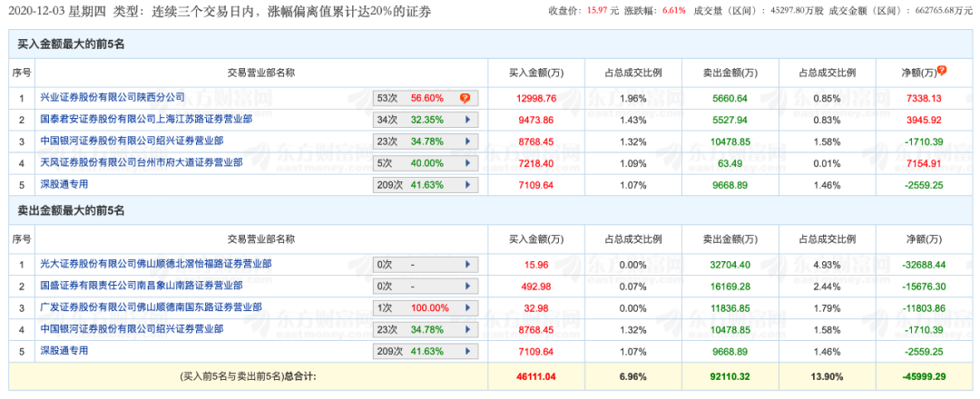This screenshot has width=980, height=399.
Task: Click buy amount 9473.86 cell
Action: [x=536, y=120]
